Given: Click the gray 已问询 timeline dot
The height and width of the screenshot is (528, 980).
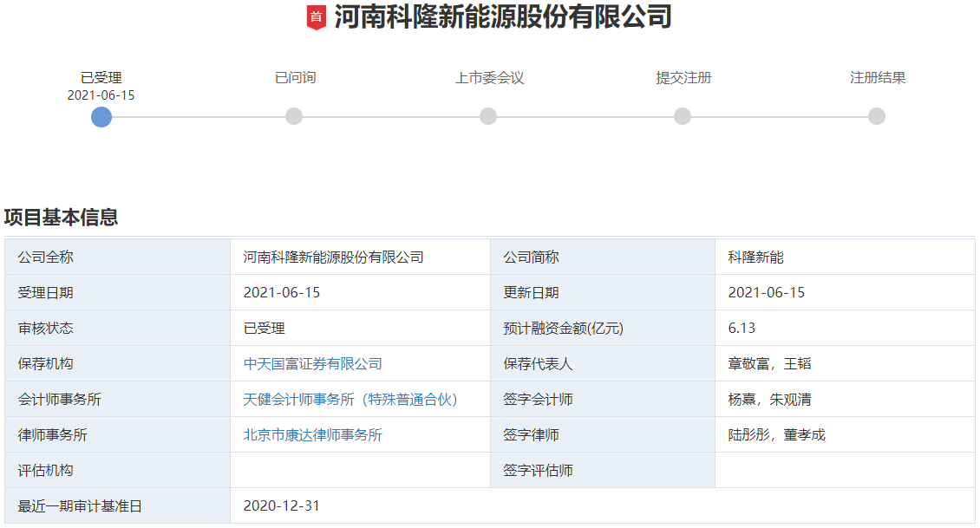Looking at the screenshot, I should pos(294,116).
